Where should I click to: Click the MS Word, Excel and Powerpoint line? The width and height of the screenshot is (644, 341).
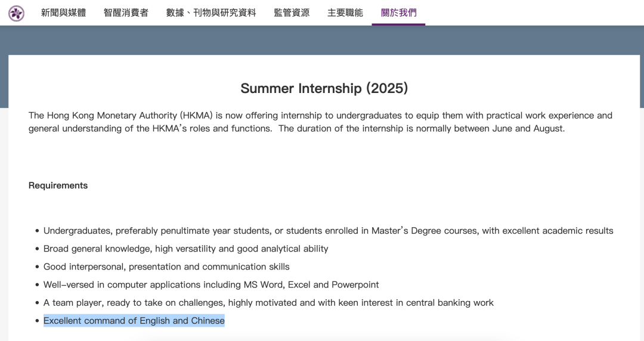coord(211,285)
